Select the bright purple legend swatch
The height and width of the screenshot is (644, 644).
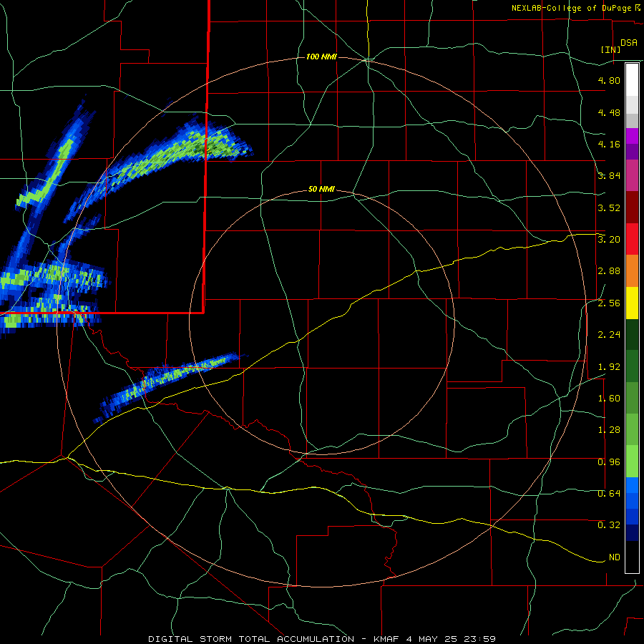pos(632,136)
